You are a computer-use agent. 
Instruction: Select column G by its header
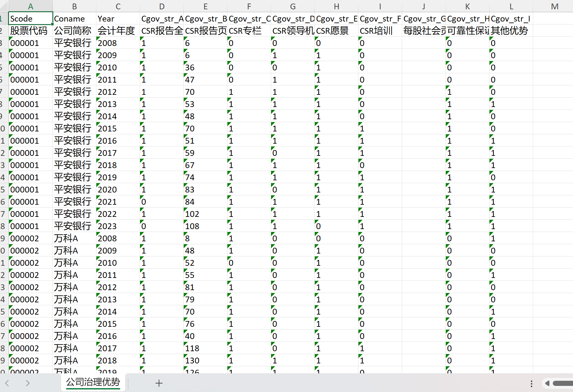pos(293,6)
